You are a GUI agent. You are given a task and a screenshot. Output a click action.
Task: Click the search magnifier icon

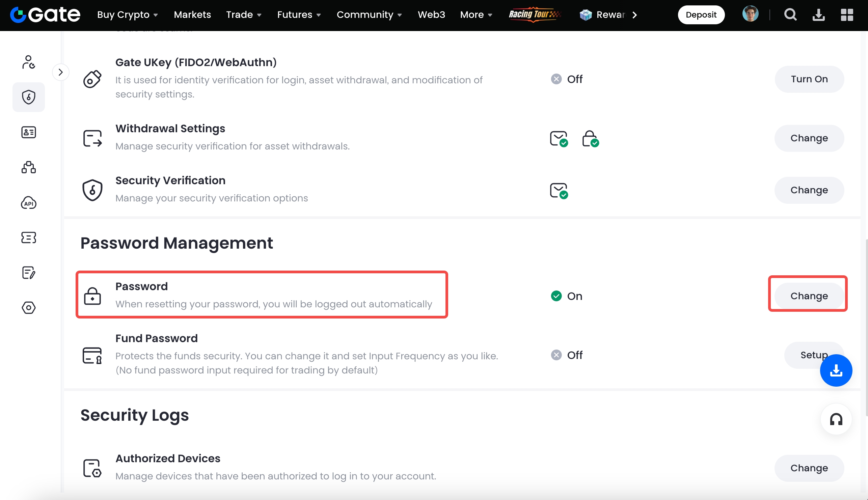coord(790,15)
